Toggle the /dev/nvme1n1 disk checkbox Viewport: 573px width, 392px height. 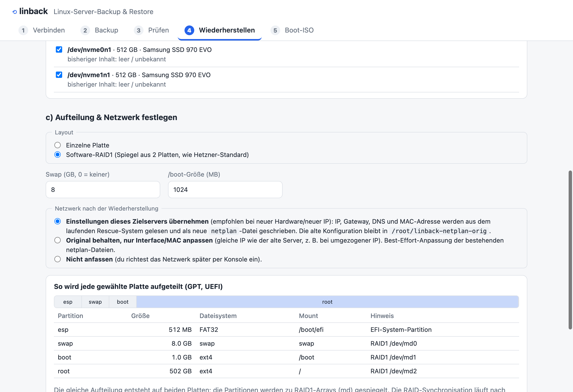[x=59, y=75]
